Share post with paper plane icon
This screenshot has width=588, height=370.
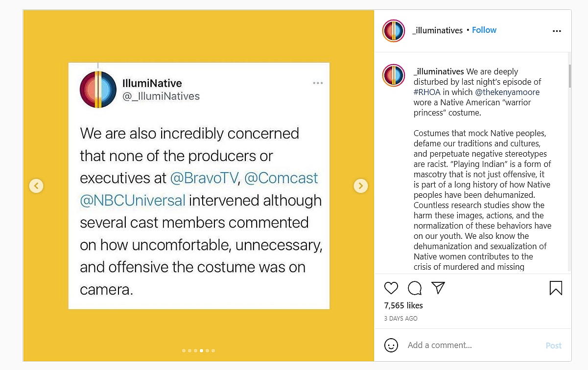click(438, 288)
